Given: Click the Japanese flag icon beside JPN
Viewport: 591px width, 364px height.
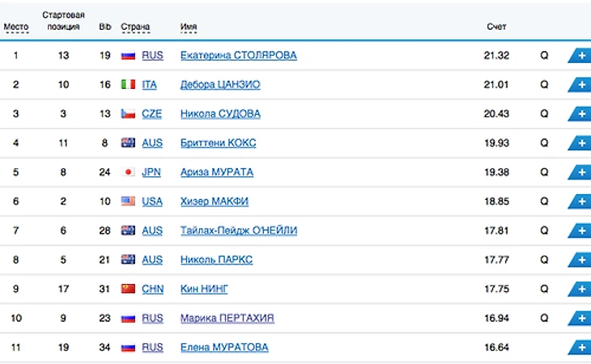Looking at the screenshot, I should click(x=128, y=172).
